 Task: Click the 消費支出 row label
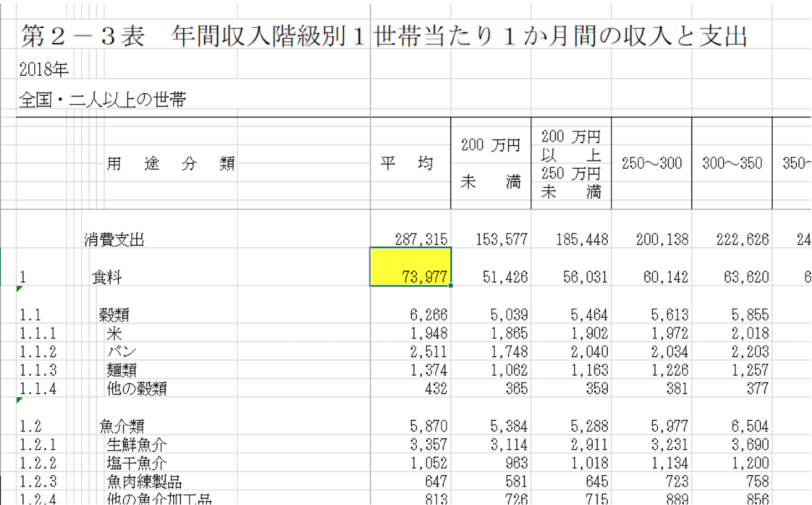pyautogui.click(x=114, y=240)
